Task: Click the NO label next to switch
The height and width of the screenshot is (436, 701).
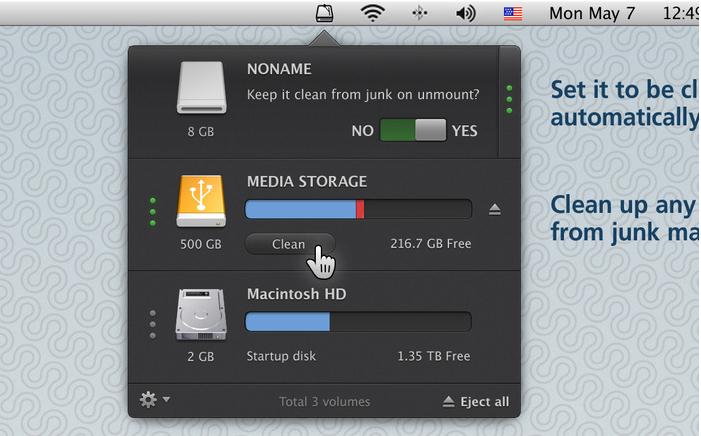Action: 363,131
